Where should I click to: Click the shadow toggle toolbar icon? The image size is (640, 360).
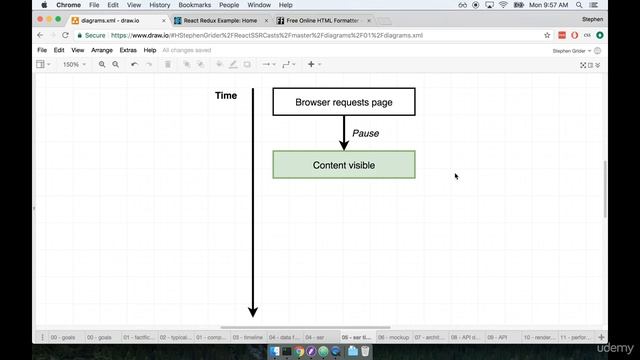coord(247,64)
